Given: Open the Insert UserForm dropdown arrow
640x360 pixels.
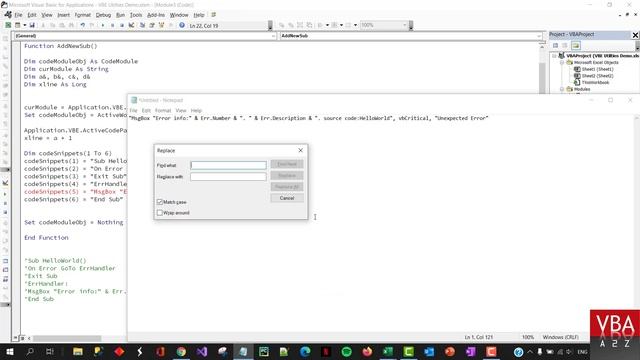Looking at the screenshot, I should (x=24, y=25).
